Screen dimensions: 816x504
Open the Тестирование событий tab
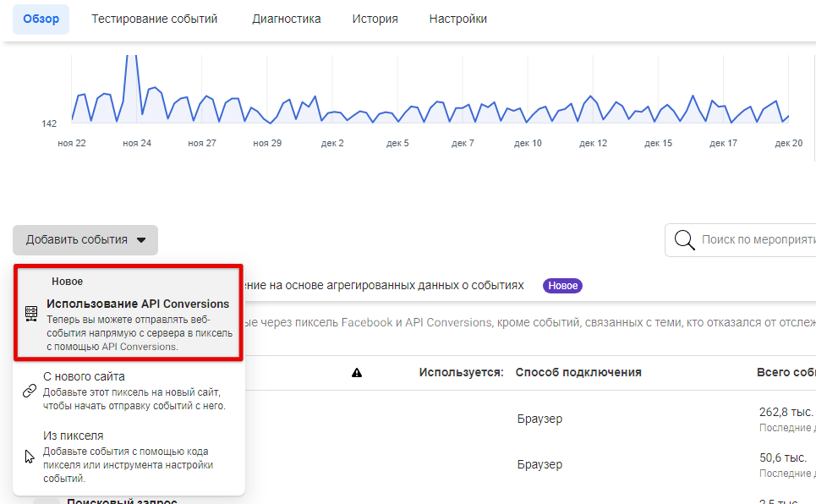click(155, 19)
